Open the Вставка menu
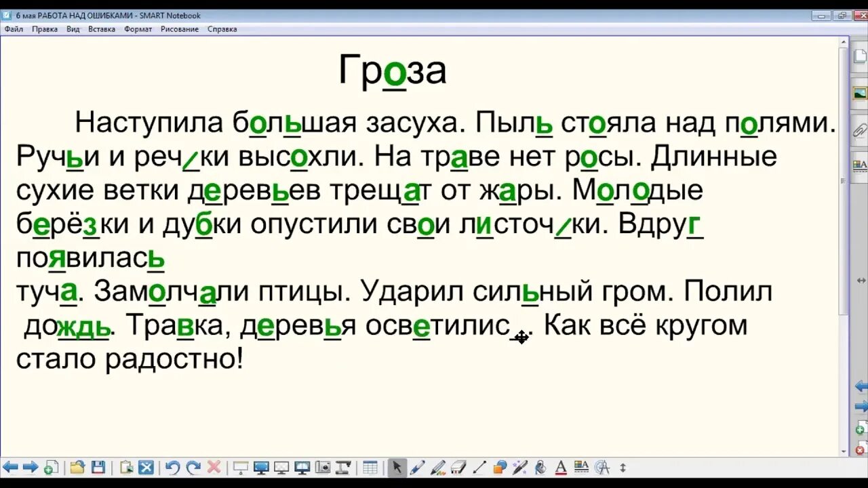The width and height of the screenshot is (868, 488). point(102,29)
